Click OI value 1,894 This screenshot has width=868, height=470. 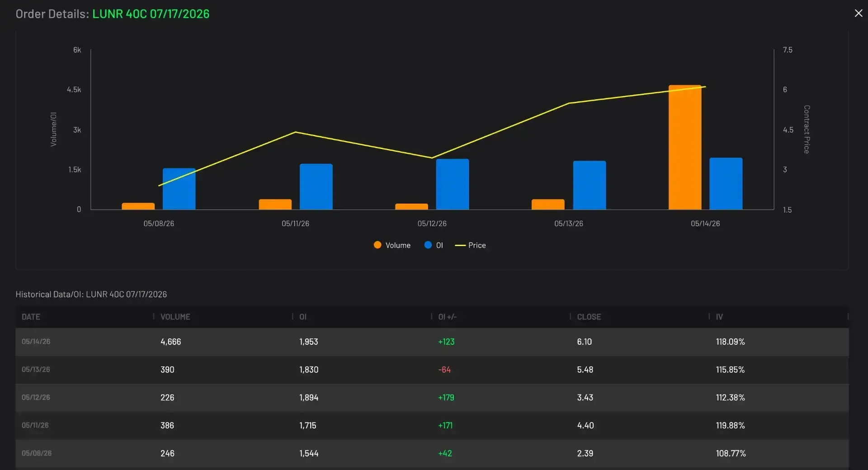click(x=309, y=398)
